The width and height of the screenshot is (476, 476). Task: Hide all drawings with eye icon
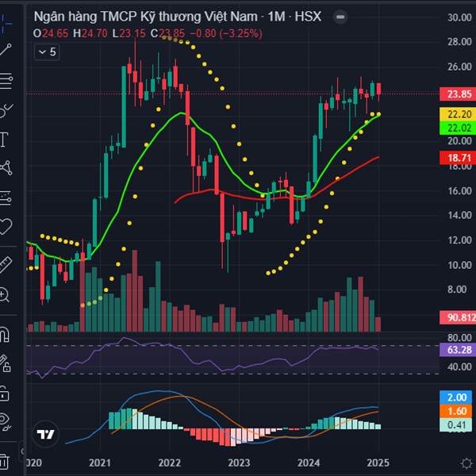pos(6,422)
